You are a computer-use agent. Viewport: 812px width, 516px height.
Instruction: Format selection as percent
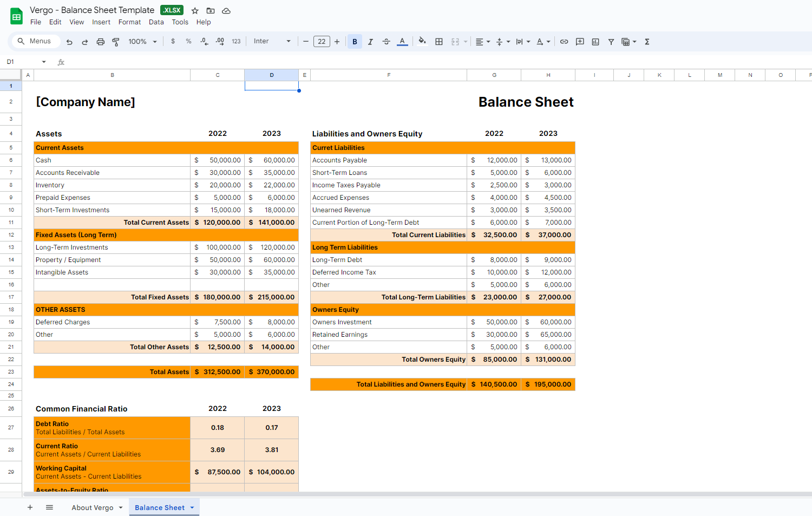pyautogui.click(x=188, y=41)
